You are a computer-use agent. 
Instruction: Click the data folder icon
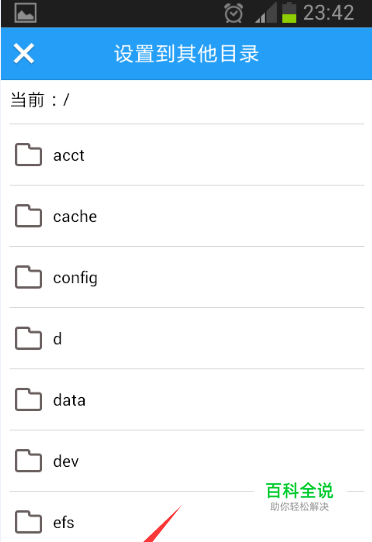coord(28,400)
